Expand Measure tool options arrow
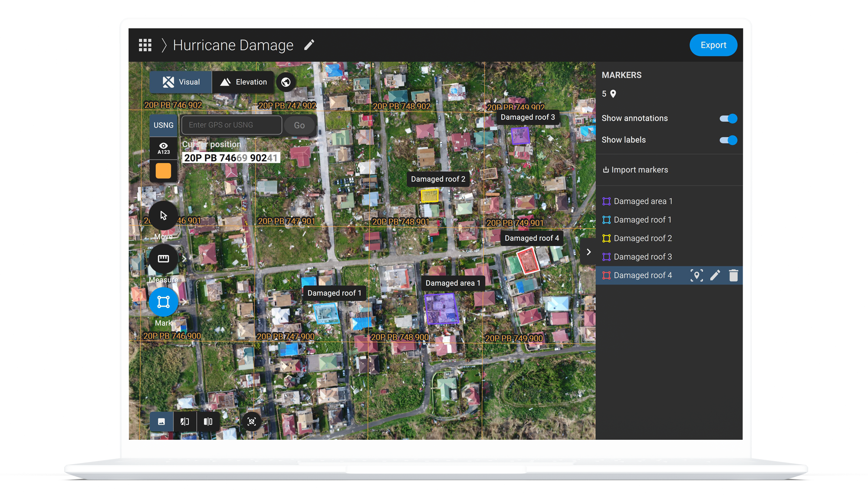Image resolution: width=868 pixels, height=498 pixels. click(184, 259)
